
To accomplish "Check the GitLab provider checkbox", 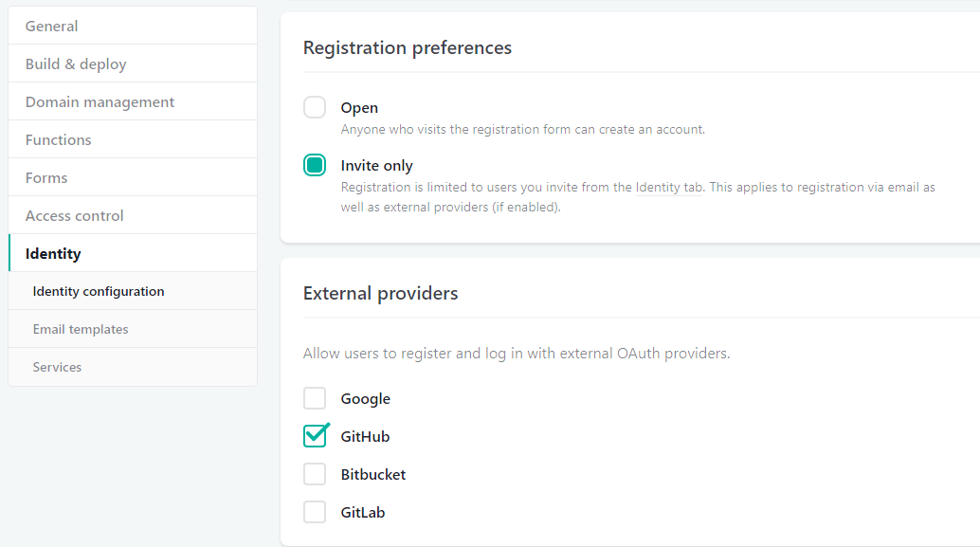I will [x=315, y=512].
